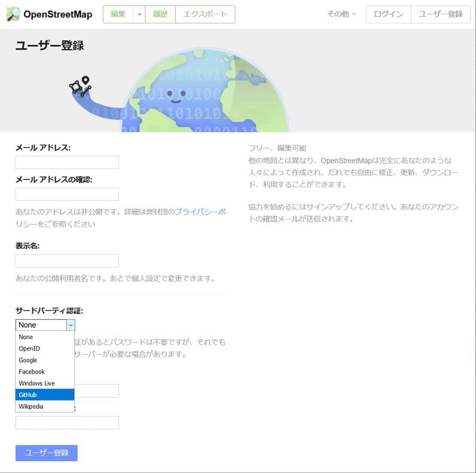Click the top-right ユーザー登録 button
This screenshot has height=473, width=476.
click(441, 14)
